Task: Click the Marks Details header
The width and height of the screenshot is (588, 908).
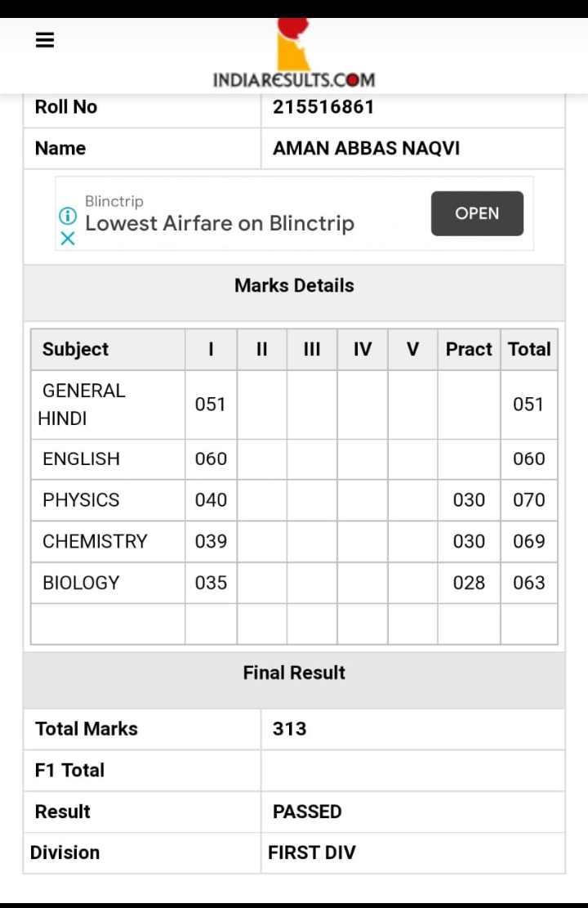Action: click(x=294, y=285)
